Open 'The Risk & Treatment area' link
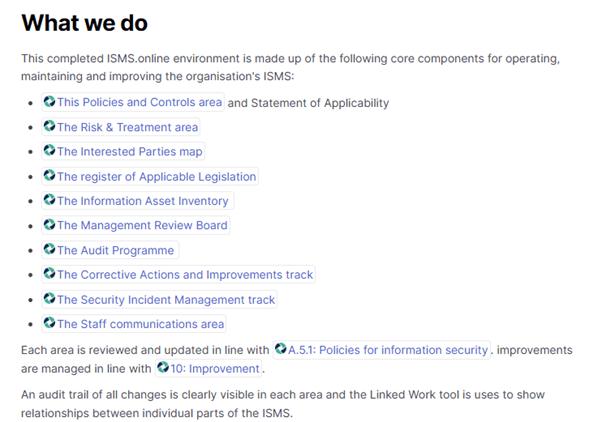 (121, 127)
